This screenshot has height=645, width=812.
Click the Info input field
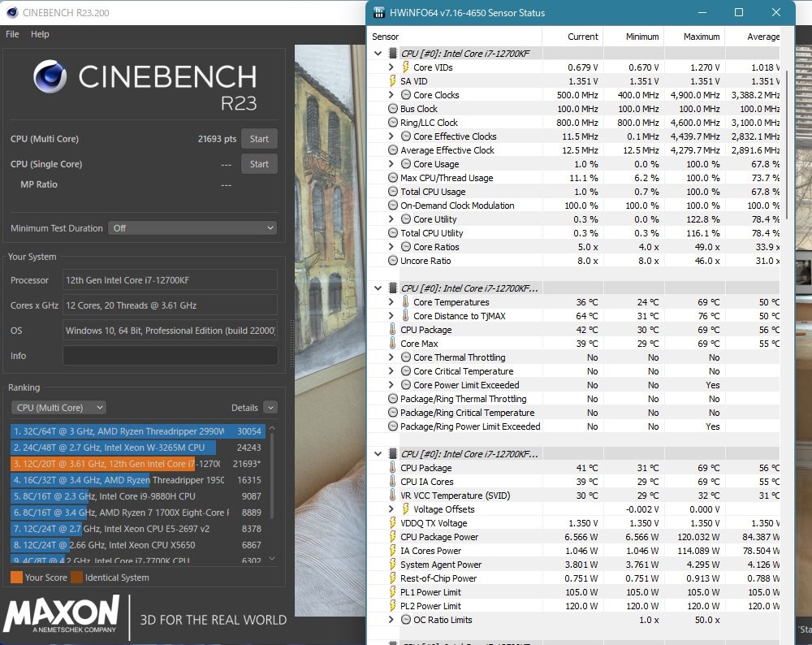tap(170, 356)
